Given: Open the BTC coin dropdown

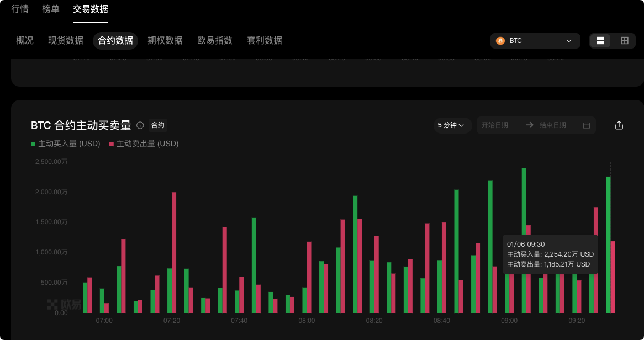Looking at the screenshot, I should (x=535, y=41).
